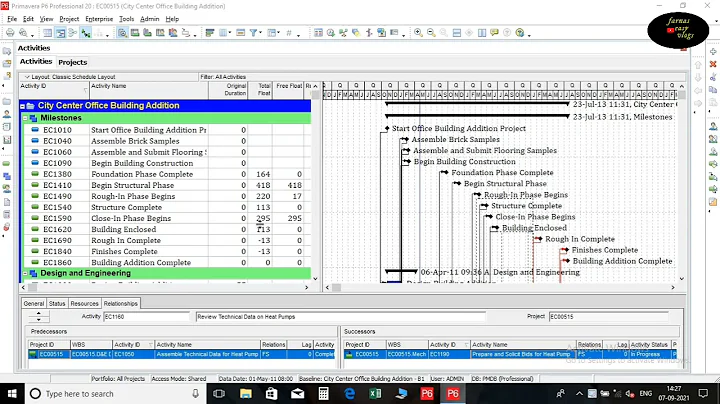Image resolution: width=720 pixels, height=404 pixels.
Task: Open the dropdown arrow after the help globe
Action: click(x=529, y=35)
